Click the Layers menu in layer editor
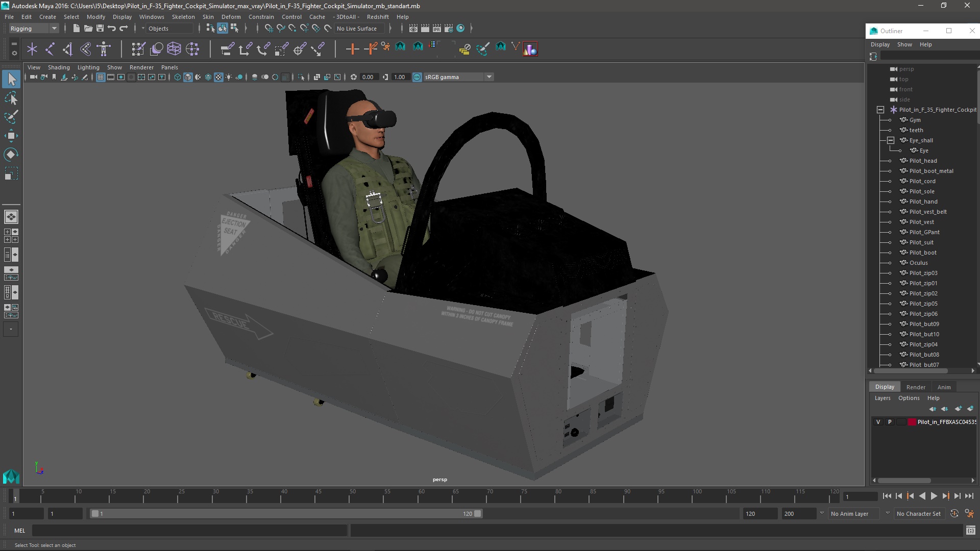The width and height of the screenshot is (980, 551). (882, 398)
